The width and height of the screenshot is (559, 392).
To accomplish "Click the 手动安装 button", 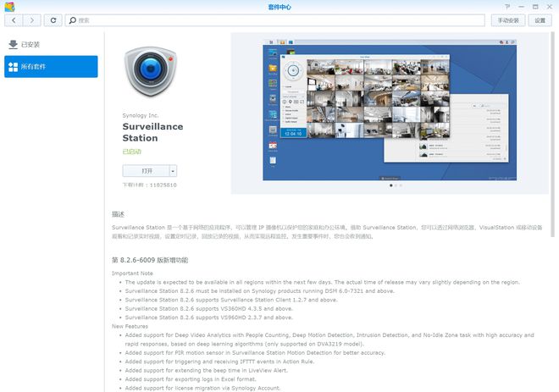I will pos(510,19).
